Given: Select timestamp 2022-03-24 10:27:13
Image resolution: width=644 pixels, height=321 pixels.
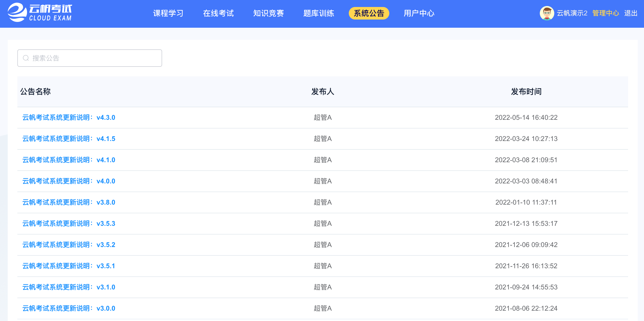Looking at the screenshot, I should [526, 139].
